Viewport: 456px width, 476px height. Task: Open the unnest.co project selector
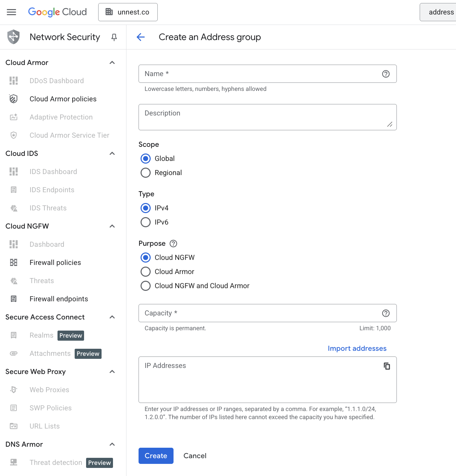pos(128,12)
